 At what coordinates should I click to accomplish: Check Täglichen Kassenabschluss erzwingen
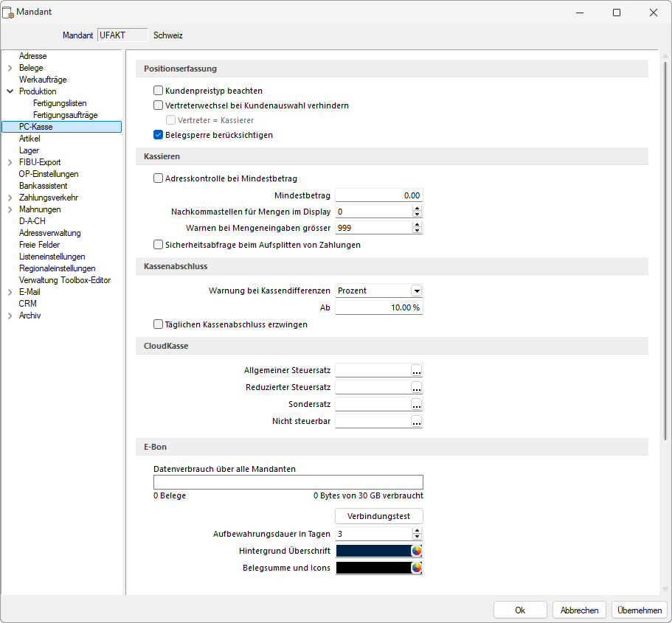coord(158,324)
